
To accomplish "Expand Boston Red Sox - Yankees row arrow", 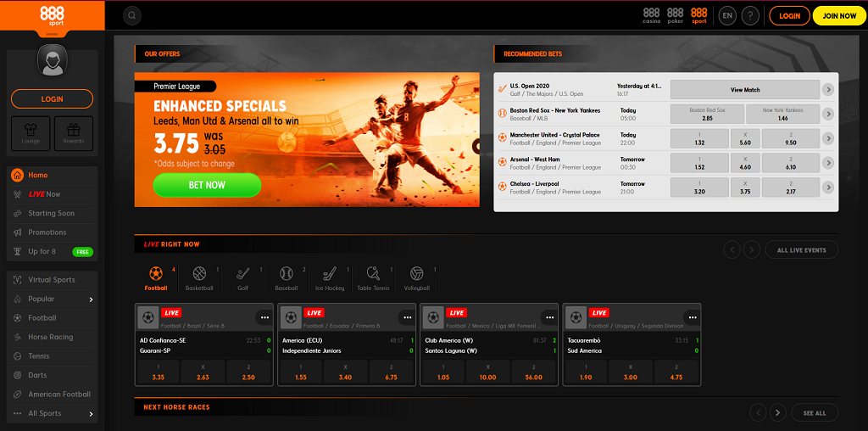I will coord(828,115).
